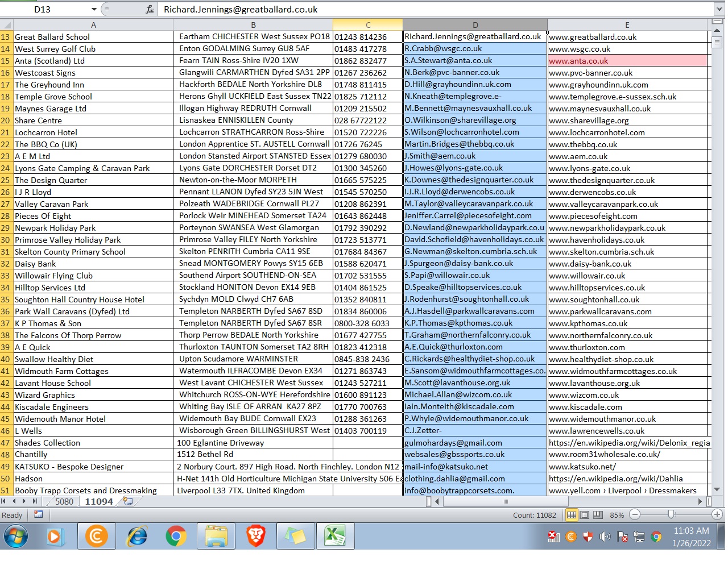
Task: Switch to Page Break Preview
Action: [598, 515]
